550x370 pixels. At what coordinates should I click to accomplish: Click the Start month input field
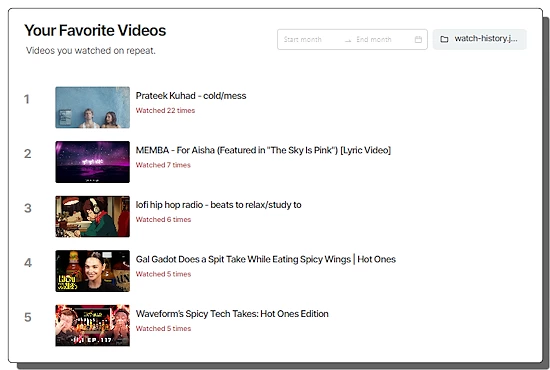click(302, 39)
